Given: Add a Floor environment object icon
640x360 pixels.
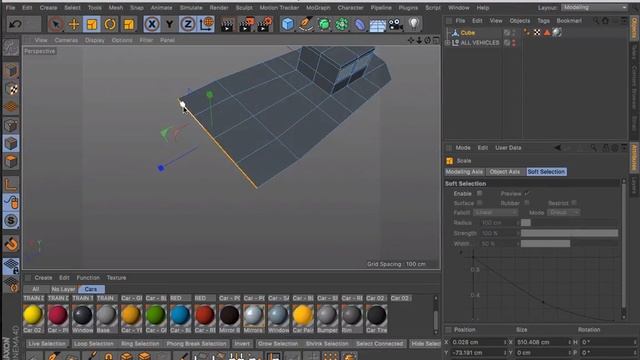Looking at the screenshot, I should (x=378, y=25).
